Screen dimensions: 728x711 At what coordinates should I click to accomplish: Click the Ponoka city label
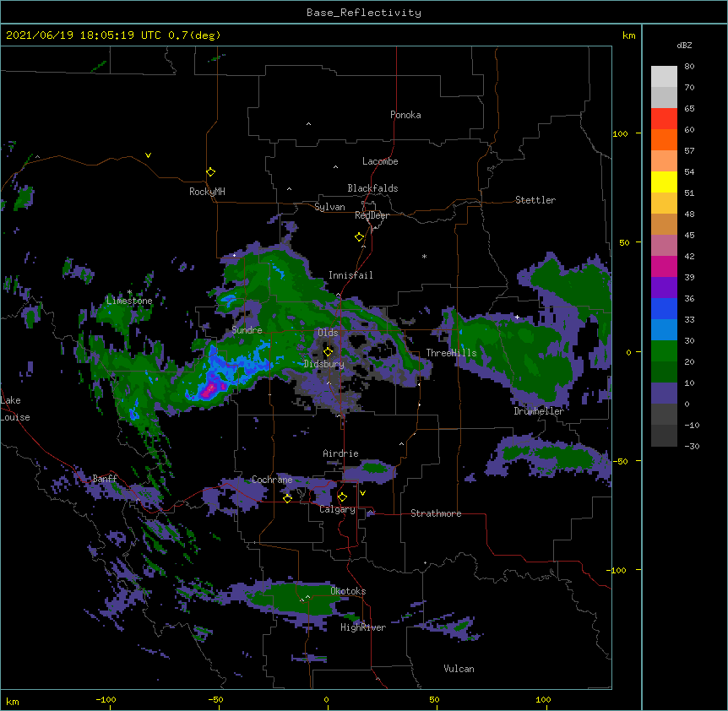pos(405,115)
